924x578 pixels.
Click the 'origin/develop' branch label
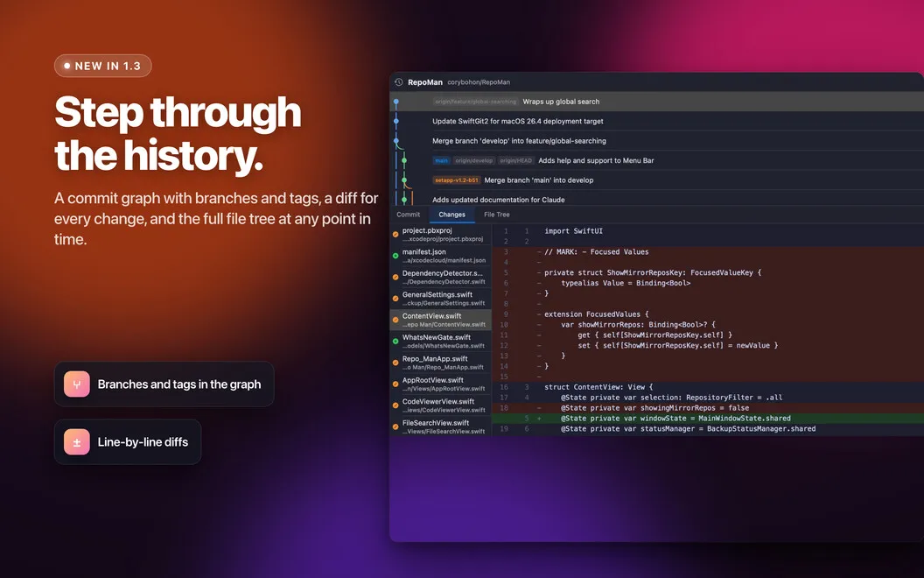[x=473, y=160]
